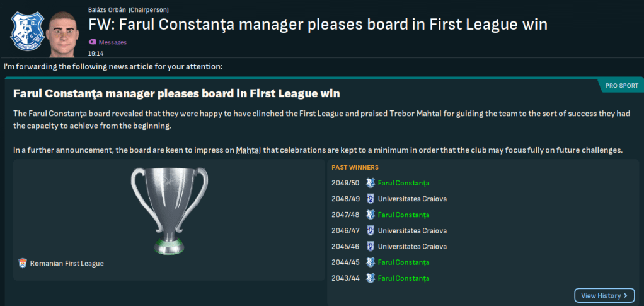Viewport: 644px width, 306px height.
Task: Select the 2047/48 Farul Constanța winner name
Action: 403,215
